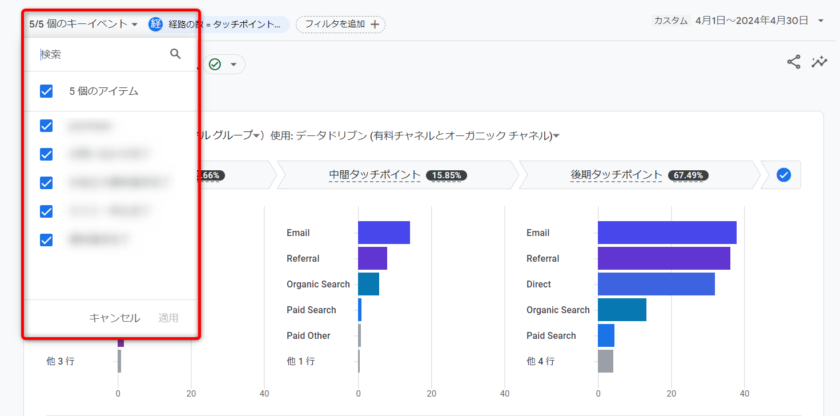Click the magnifier icon in the 検索 box
The height and width of the screenshot is (416, 840).
tap(176, 54)
